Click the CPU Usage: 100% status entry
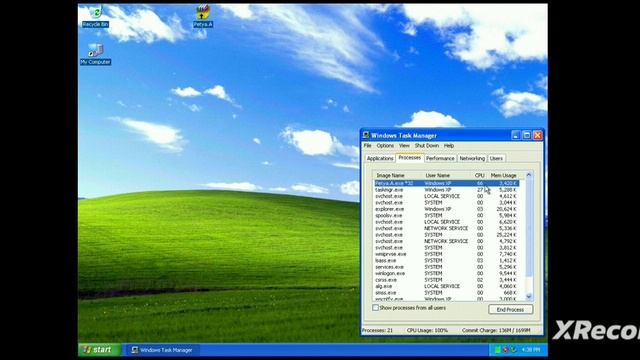 coord(427,330)
